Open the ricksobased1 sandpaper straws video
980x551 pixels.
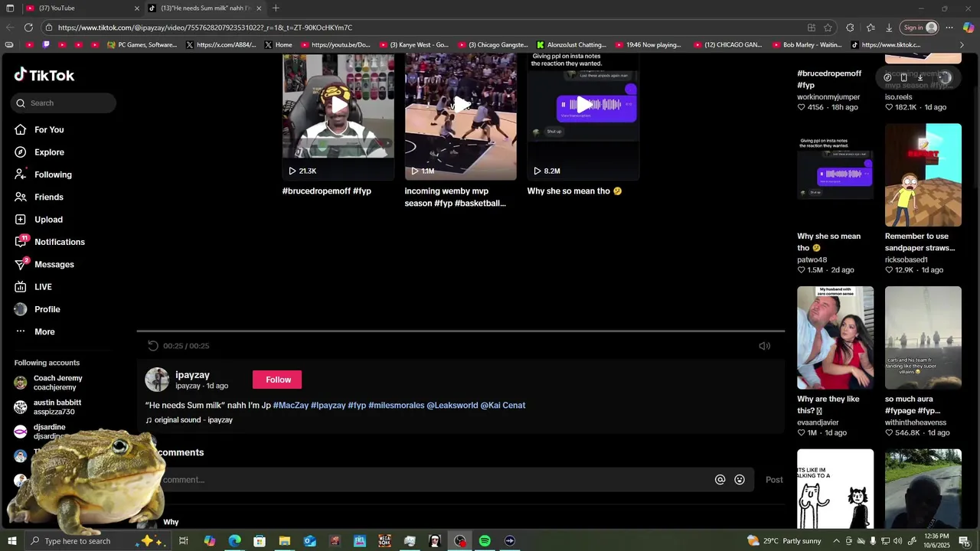pos(923,175)
